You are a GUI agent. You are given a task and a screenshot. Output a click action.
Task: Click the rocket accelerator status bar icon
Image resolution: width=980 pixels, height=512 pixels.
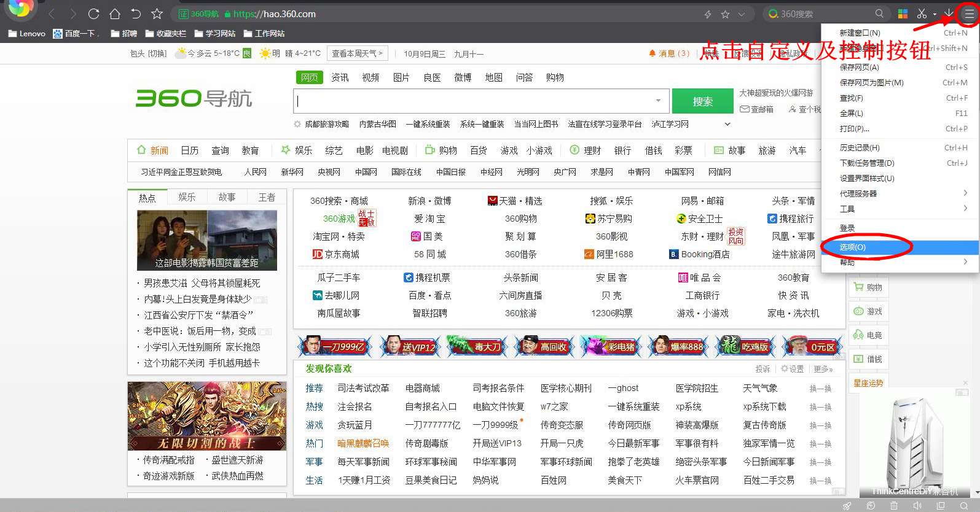[847, 506]
